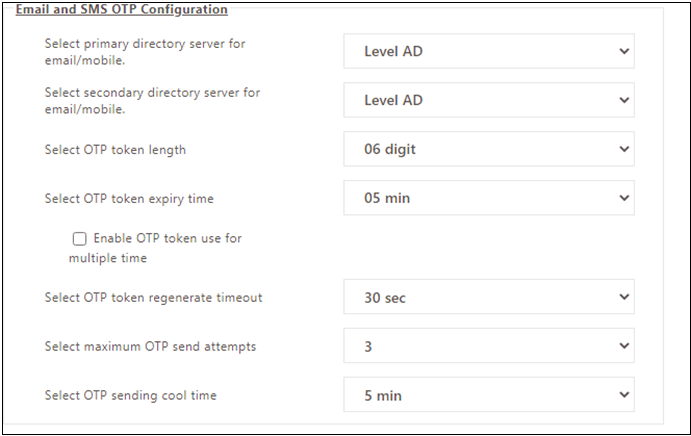The image size is (691, 436).
Task: Click the chevron beside 05 min
Action: (x=624, y=198)
